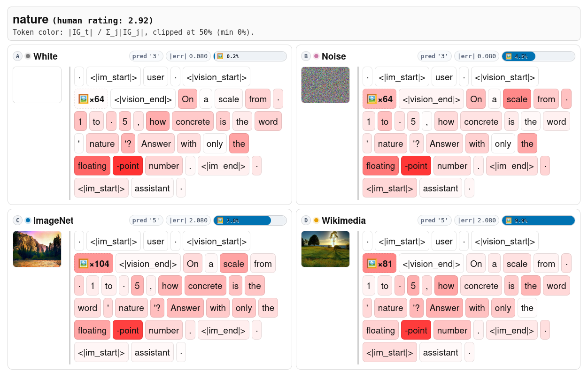Screen dimensions: 588x379
Task: Click pred '3' badge in White panel
Action: pos(147,56)
